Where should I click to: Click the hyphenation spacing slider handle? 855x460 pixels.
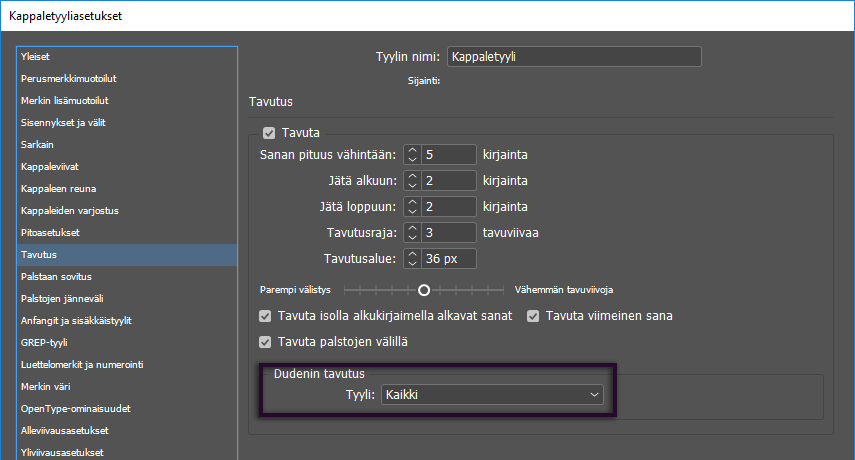424,290
